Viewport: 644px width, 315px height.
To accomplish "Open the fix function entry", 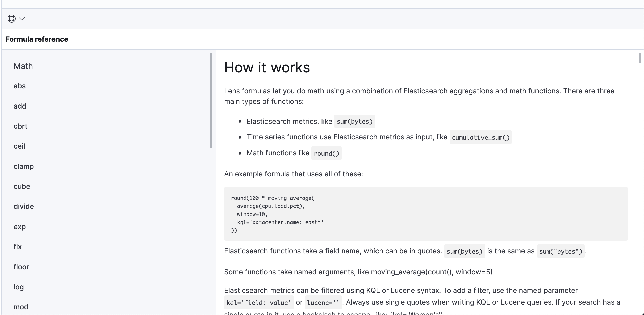I will coord(18,247).
